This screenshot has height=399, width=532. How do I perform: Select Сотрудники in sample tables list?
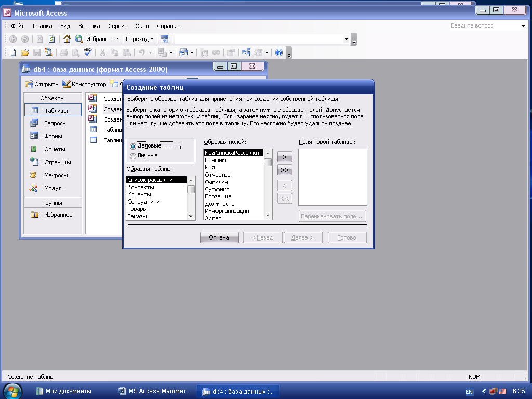coord(143,202)
